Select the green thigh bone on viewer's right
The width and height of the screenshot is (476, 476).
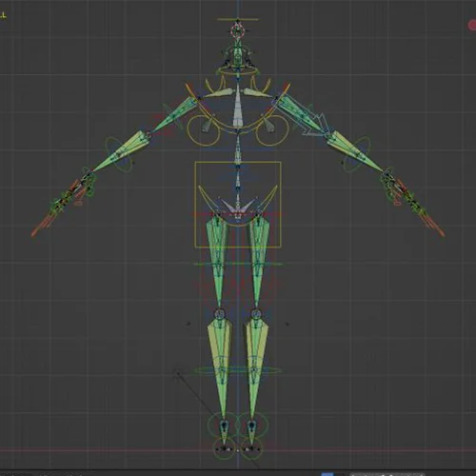(x=259, y=260)
